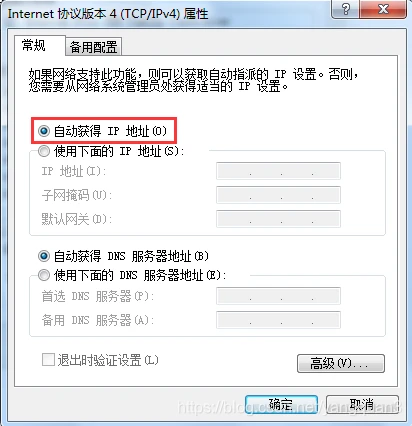The height and width of the screenshot is (426, 412).
Task: Click the help question mark icon
Action: pos(345,9)
